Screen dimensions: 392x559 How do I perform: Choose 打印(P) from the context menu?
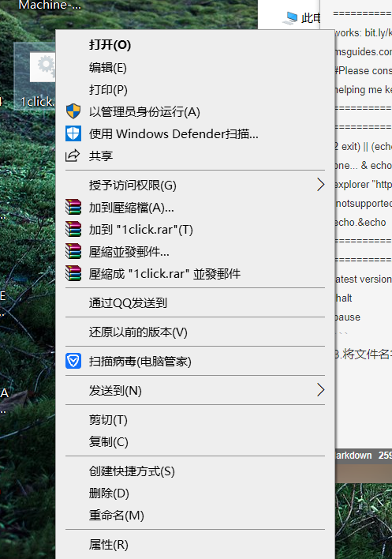(x=195, y=89)
